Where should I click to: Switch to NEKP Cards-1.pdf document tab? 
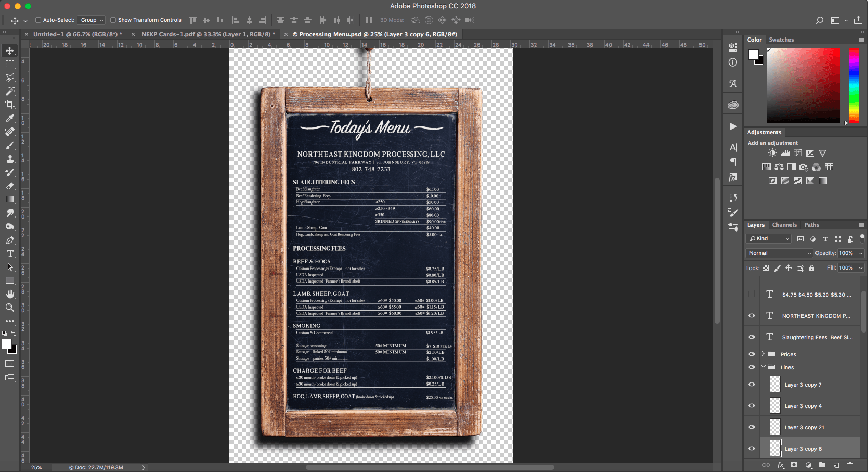coord(205,34)
